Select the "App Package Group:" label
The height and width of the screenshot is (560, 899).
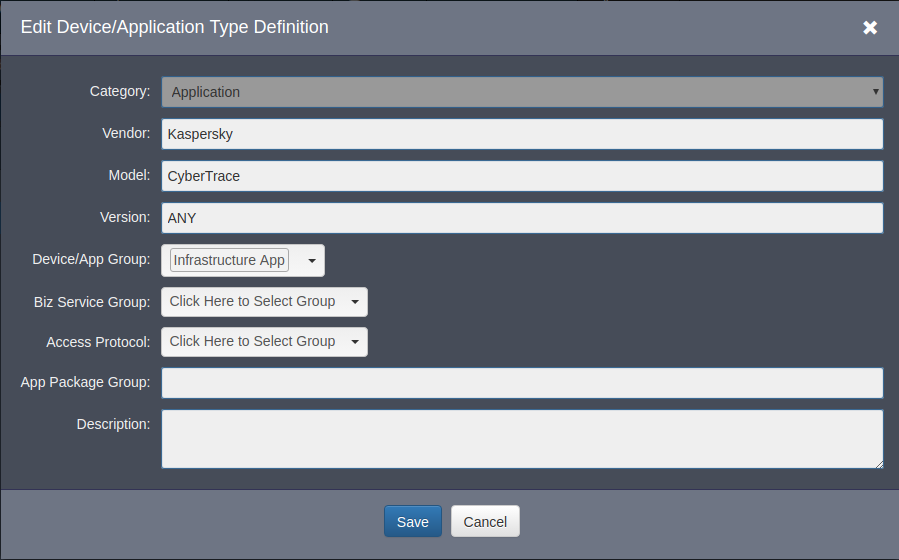(85, 383)
